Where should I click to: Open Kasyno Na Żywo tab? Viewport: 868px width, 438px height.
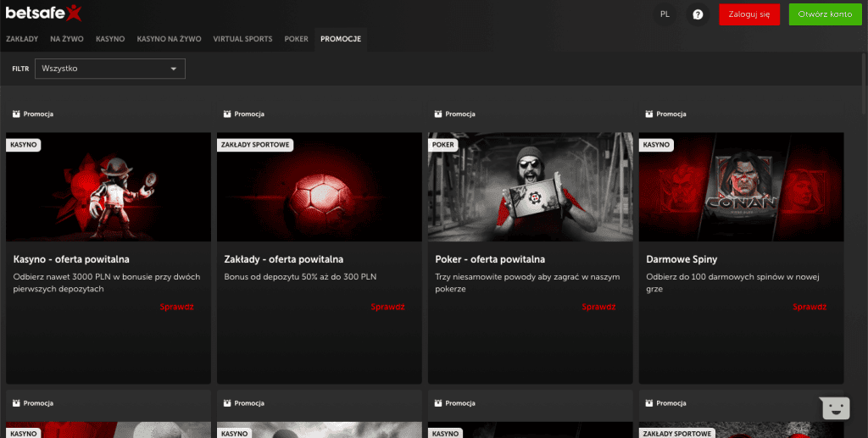click(169, 39)
